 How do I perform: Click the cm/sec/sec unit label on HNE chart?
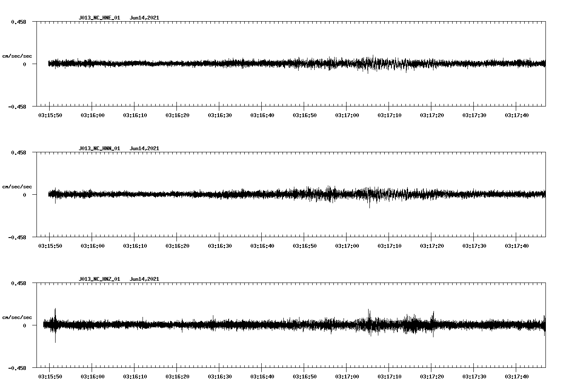point(17,56)
